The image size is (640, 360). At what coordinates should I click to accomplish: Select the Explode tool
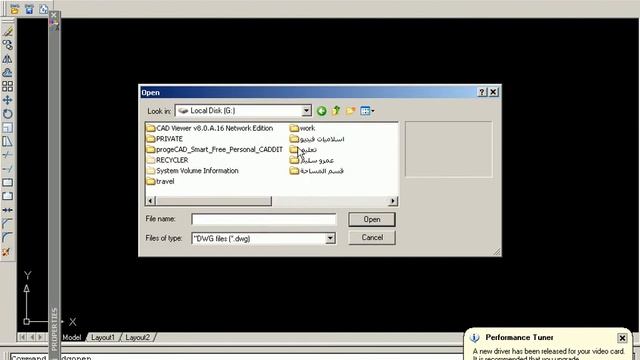[x=7, y=252]
